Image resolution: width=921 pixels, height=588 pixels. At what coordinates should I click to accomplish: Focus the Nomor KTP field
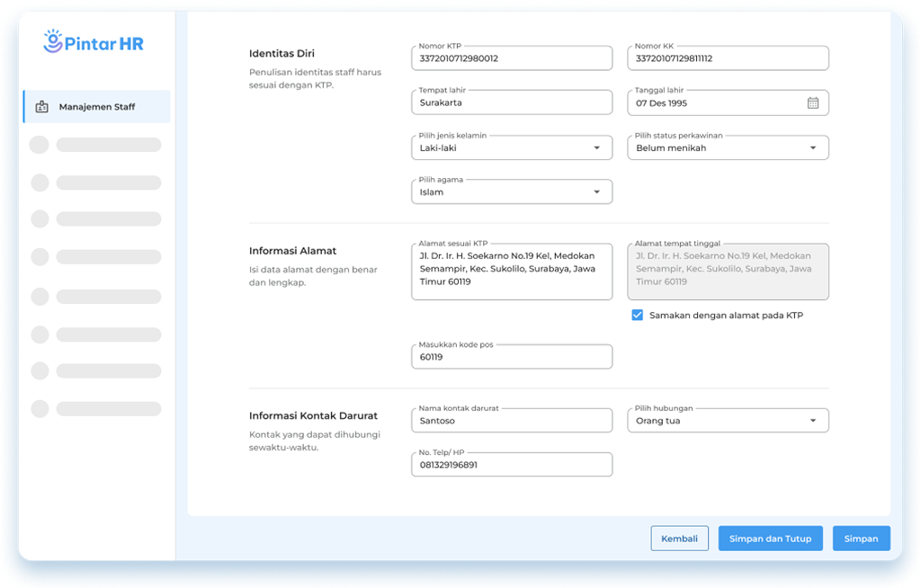pyautogui.click(x=511, y=59)
